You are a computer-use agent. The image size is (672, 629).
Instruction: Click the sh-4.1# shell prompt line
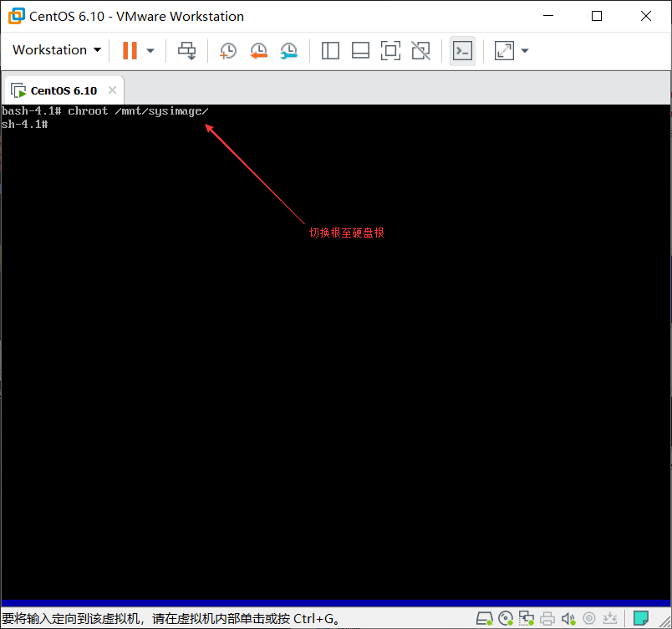25,125
